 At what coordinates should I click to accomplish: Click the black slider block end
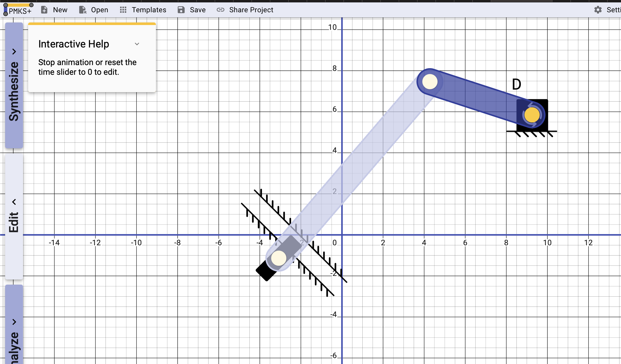coord(266,271)
